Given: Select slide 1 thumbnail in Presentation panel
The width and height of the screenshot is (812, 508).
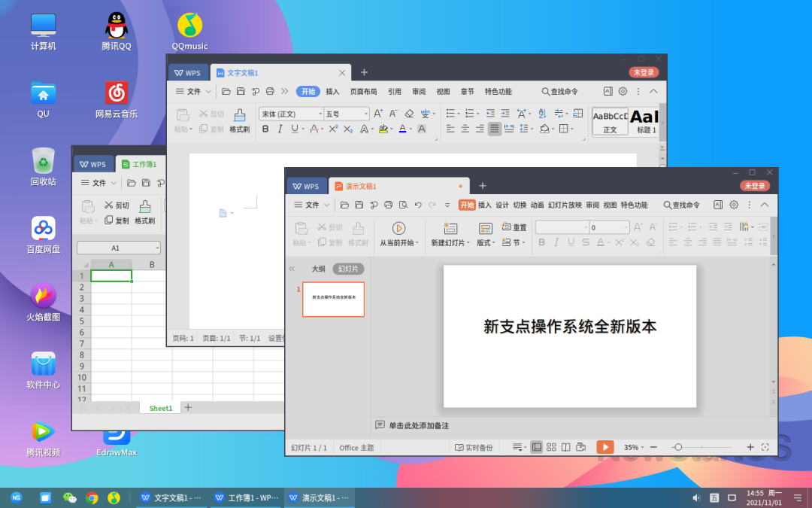Looking at the screenshot, I should tap(334, 299).
